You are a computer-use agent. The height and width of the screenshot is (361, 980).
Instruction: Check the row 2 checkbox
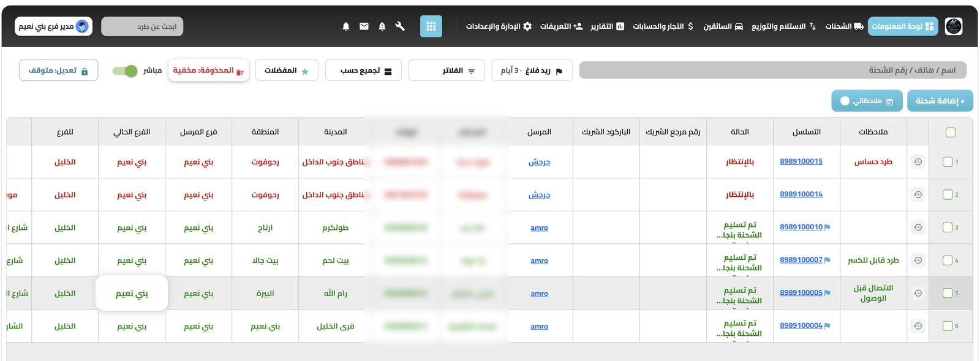pyautogui.click(x=948, y=195)
